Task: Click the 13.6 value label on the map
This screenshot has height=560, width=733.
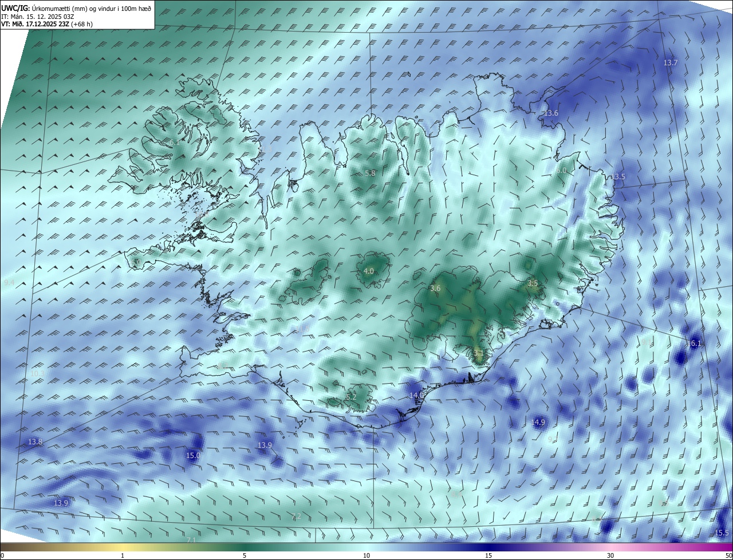Action: point(551,113)
